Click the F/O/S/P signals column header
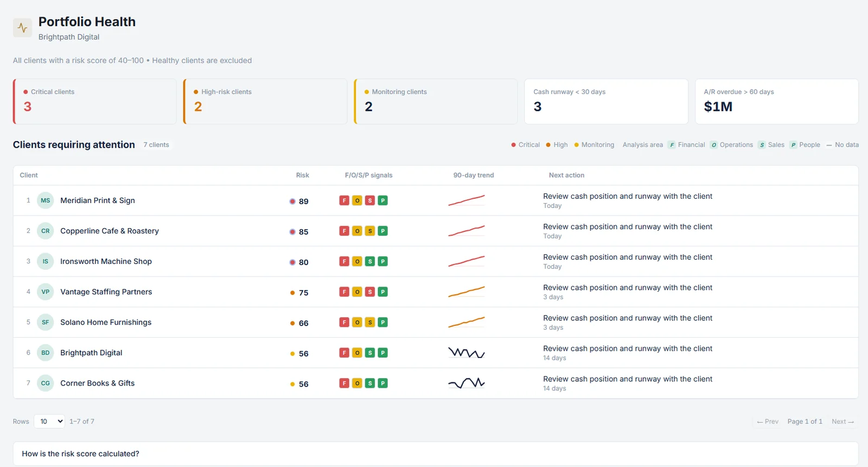The width and height of the screenshot is (868, 467). point(368,175)
